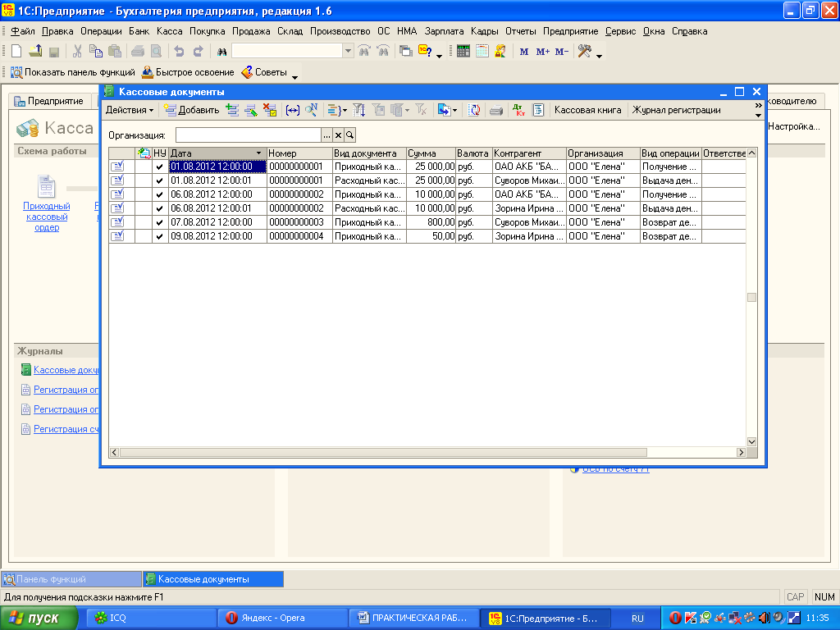
Task: Click the Дт/Кт posting result icon
Action: [518, 110]
